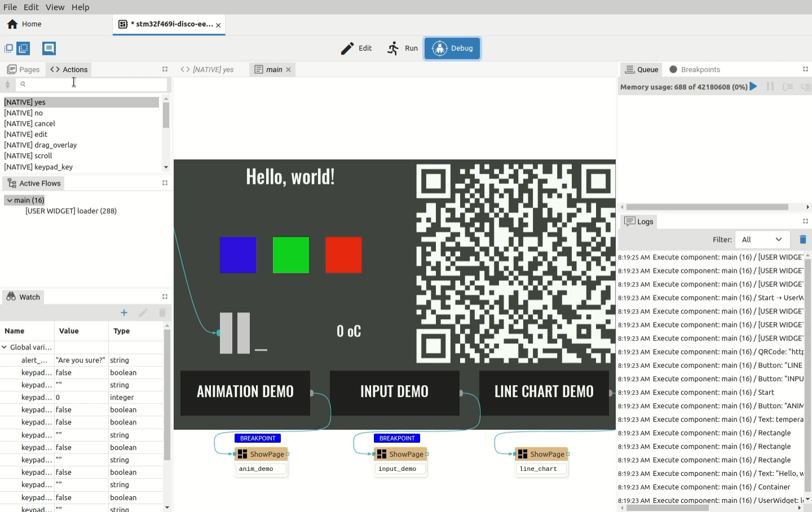Resume execution with the play icon

(754, 86)
